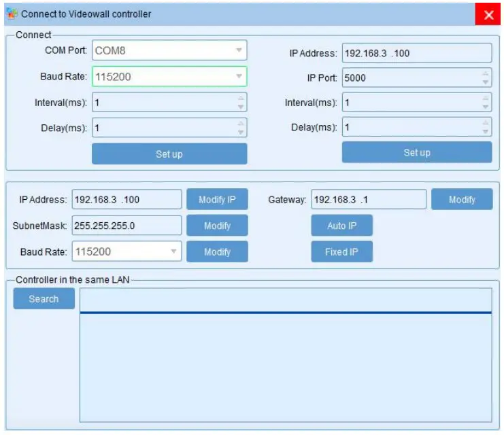Open the serial Baud Rate dropdown in Connect section
This screenshot has height=435, width=504.
click(169, 76)
